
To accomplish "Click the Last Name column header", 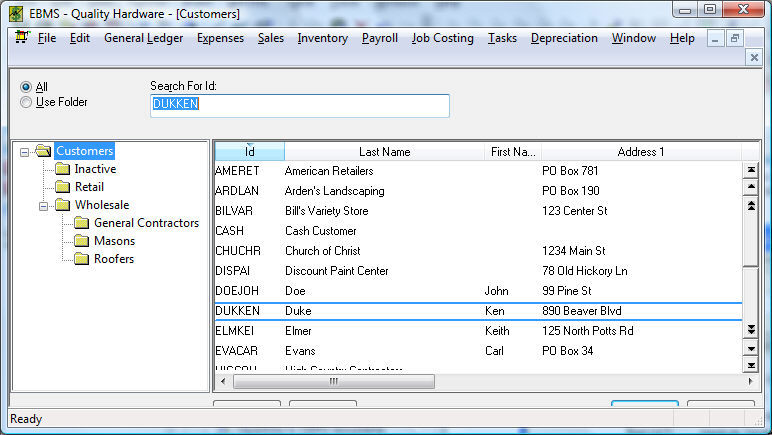I will pyautogui.click(x=384, y=151).
